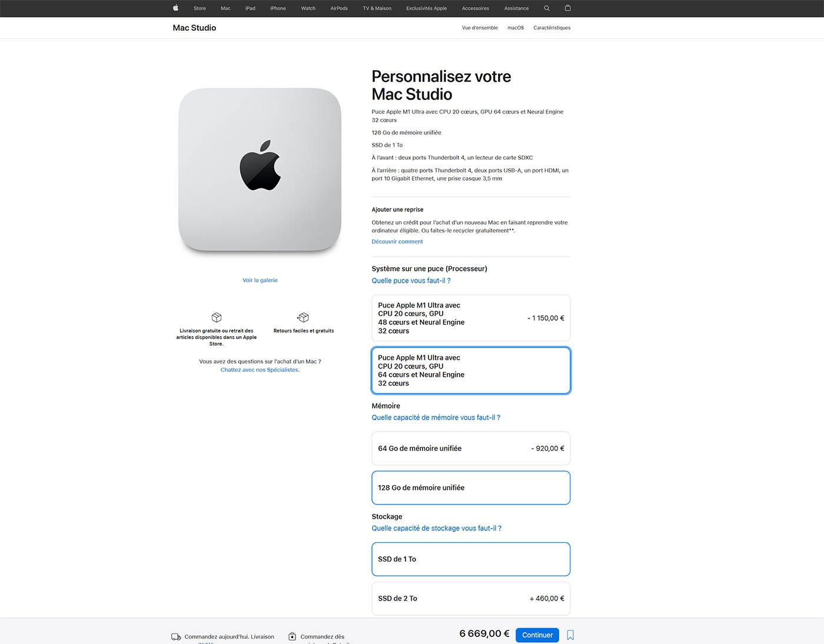
Task: Click the Apple logo in the navigation bar
Action: 175,8
